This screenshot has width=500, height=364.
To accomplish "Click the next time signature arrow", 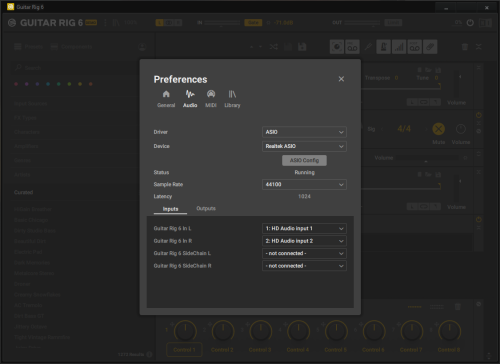I will pos(426,129).
